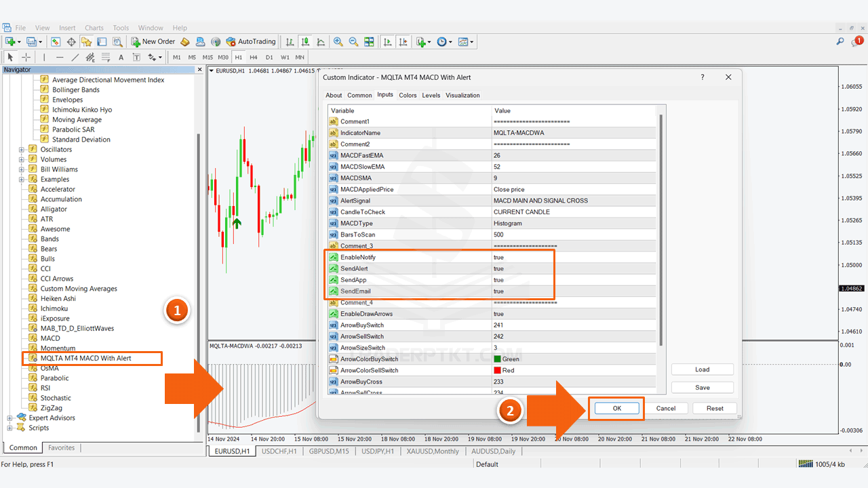Switch to the Levels tab
The width and height of the screenshot is (868, 488).
point(431,96)
